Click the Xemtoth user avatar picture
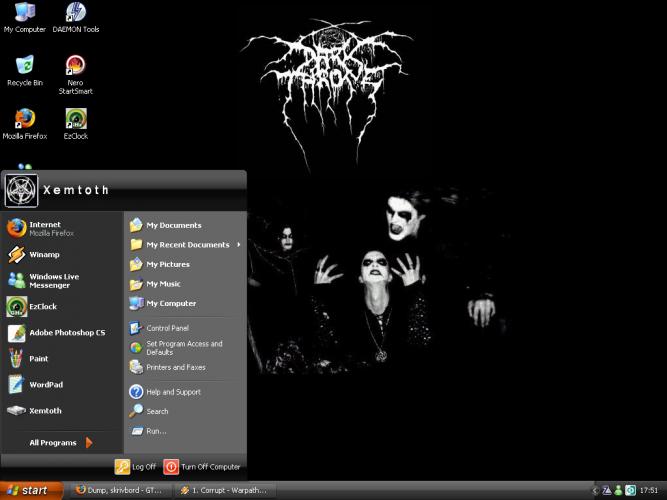 [21, 190]
